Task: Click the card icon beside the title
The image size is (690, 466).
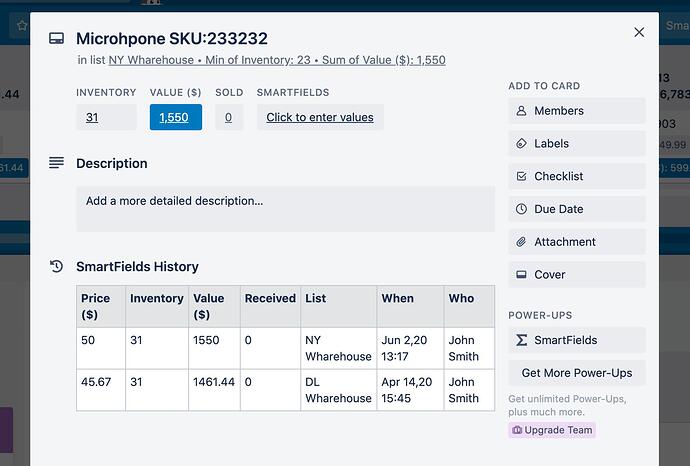Action: tap(57, 39)
